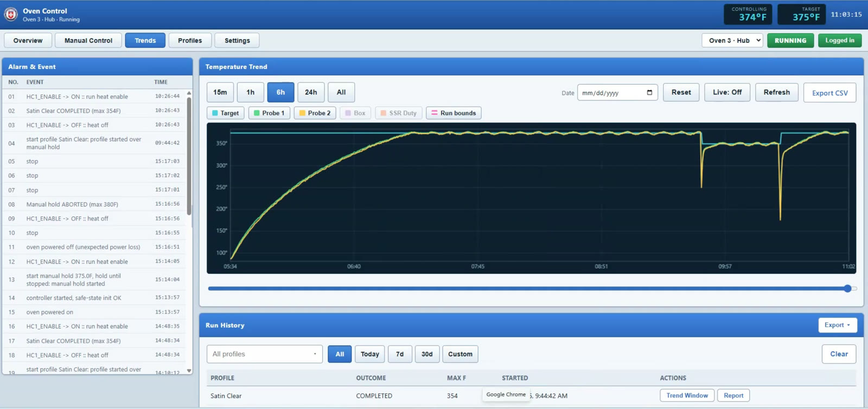
Task: Click the Oven Control logo icon
Action: [11, 15]
